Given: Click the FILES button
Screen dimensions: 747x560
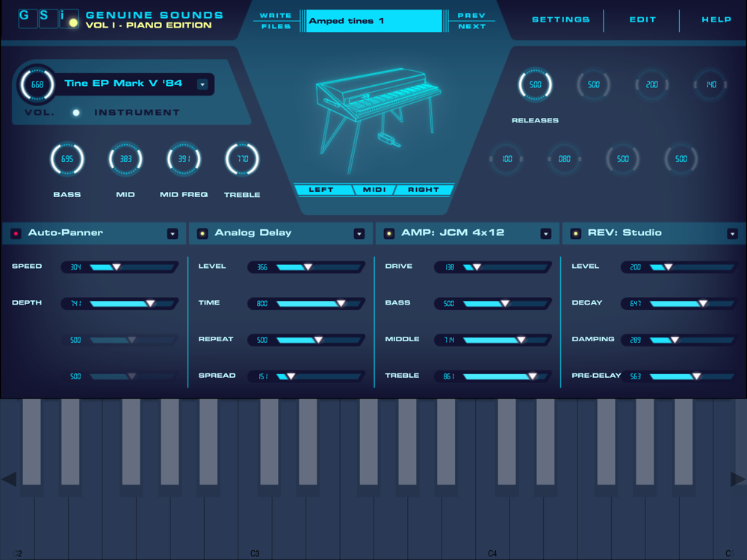Looking at the screenshot, I should coord(276,26).
